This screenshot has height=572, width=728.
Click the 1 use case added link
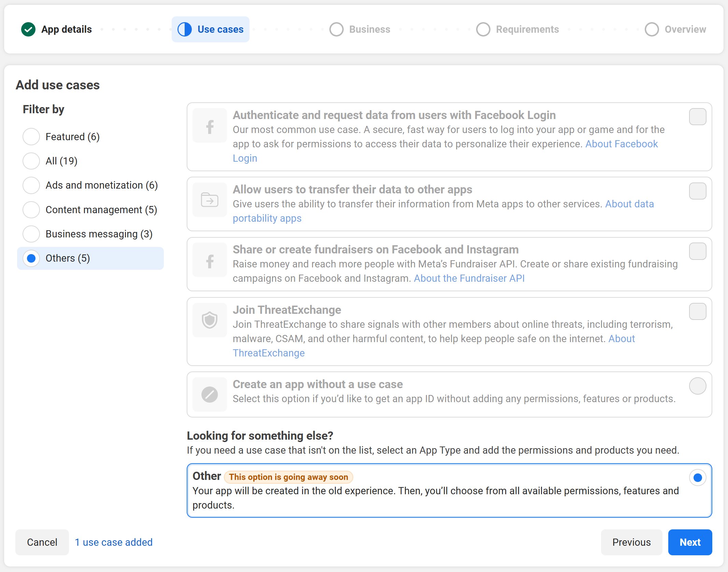pos(114,542)
